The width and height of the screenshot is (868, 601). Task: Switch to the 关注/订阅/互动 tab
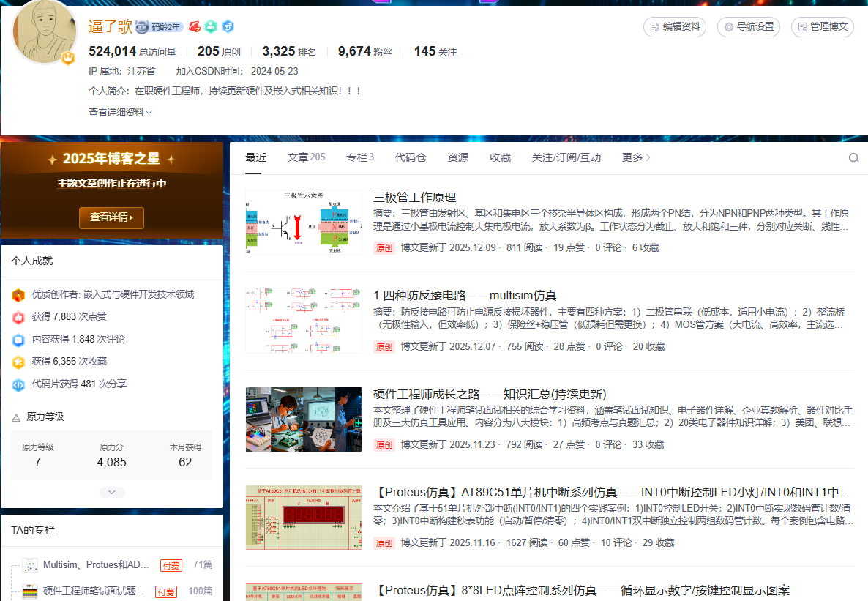566,157
